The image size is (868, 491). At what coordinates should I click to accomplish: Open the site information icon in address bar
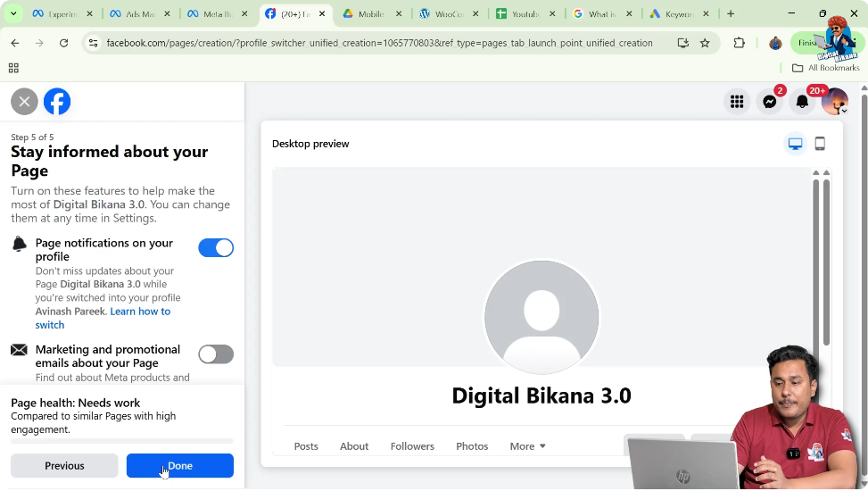click(94, 43)
